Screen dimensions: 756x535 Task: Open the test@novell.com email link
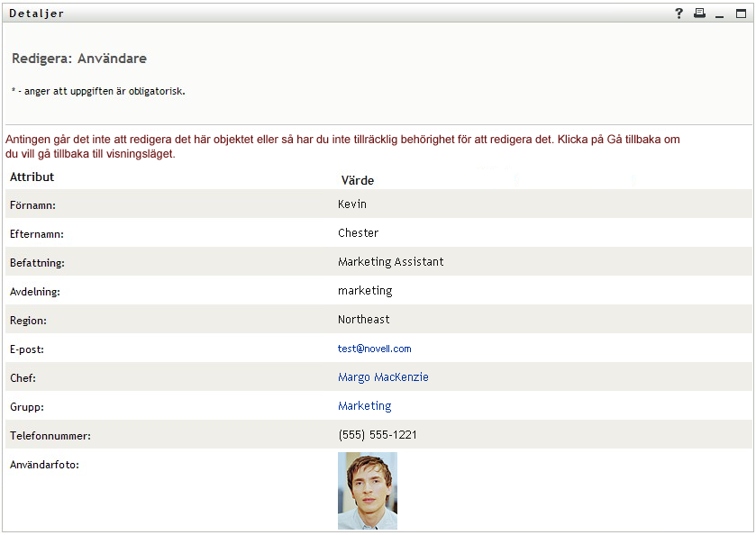(x=374, y=349)
